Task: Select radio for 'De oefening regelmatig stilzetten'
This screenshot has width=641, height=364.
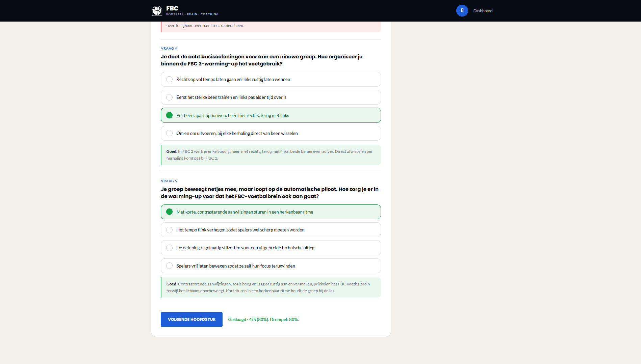Action: pos(170,248)
